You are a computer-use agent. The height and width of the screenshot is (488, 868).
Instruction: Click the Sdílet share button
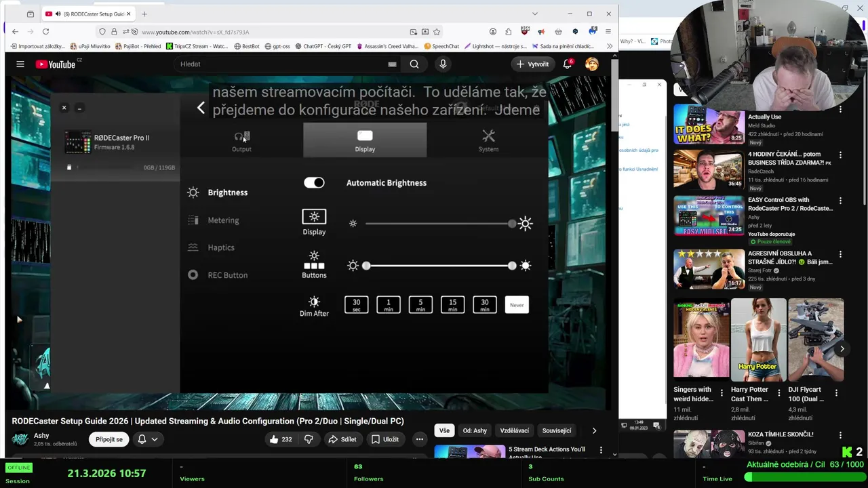click(x=342, y=439)
